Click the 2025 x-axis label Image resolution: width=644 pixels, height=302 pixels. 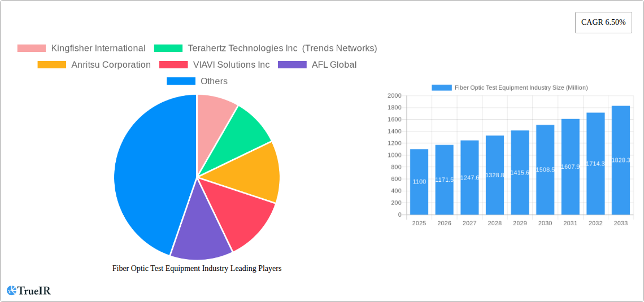[x=419, y=223]
